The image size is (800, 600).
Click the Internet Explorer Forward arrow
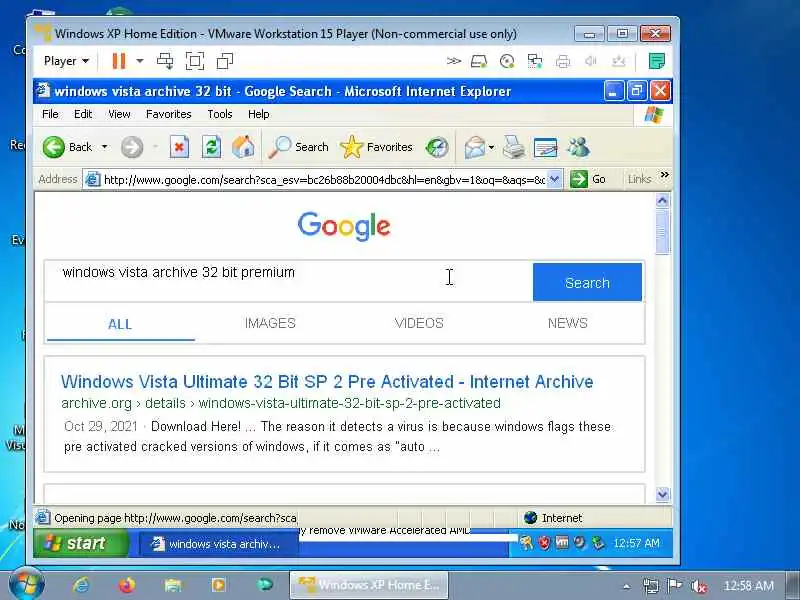tap(132, 147)
